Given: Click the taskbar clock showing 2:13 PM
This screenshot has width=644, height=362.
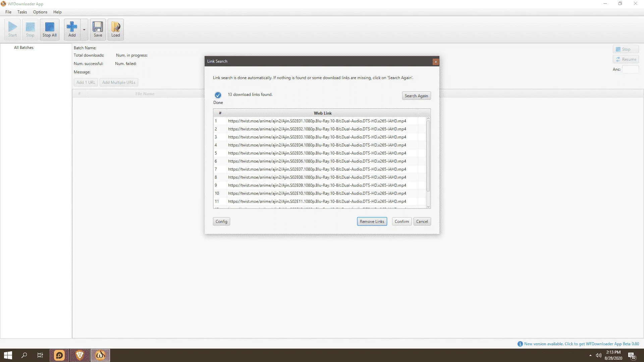Looking at the screenshot, I should [x=613, y=355].
